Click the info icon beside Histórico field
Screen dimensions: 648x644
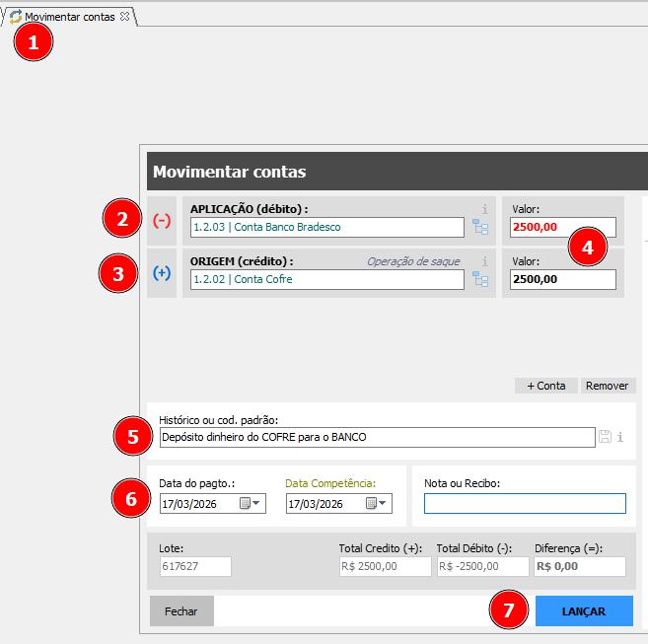(x=620, y=437)
